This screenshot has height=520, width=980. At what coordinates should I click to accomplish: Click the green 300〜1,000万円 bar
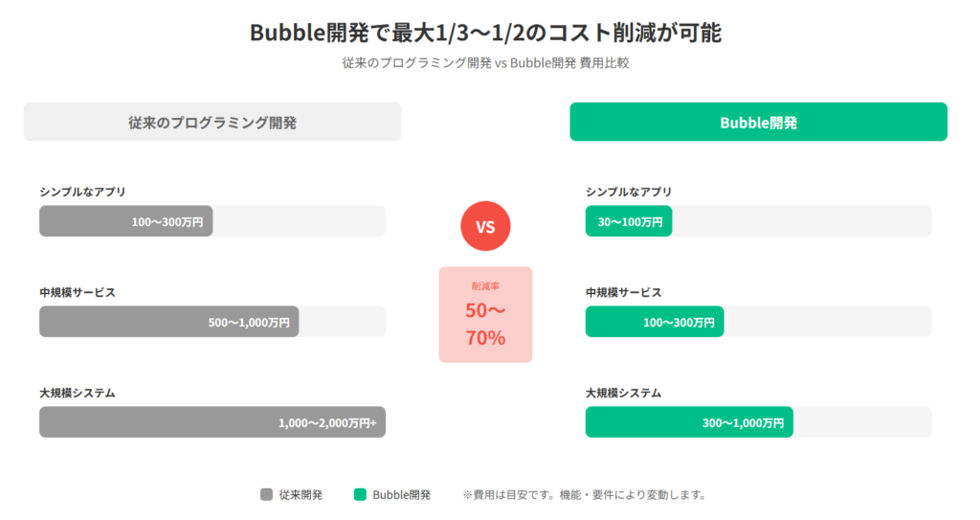point(689,422)
